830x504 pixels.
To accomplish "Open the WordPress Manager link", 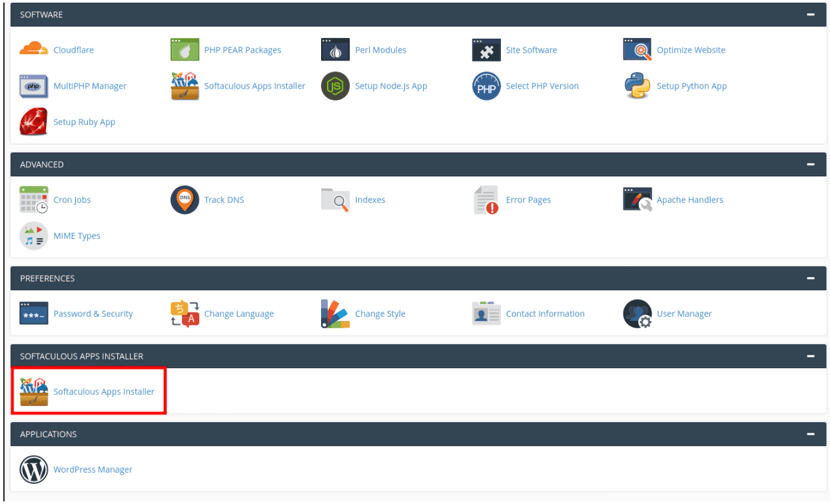I will click(x=93, y=469).
